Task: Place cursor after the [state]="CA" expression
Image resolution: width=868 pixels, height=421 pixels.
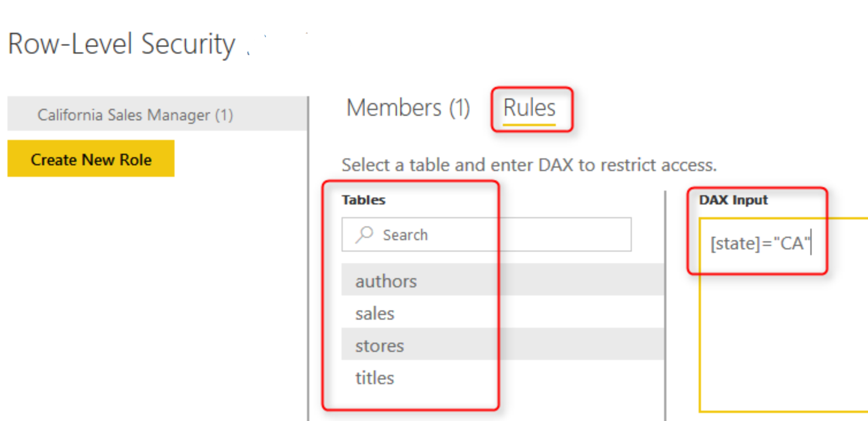Action: click(811, 242)
